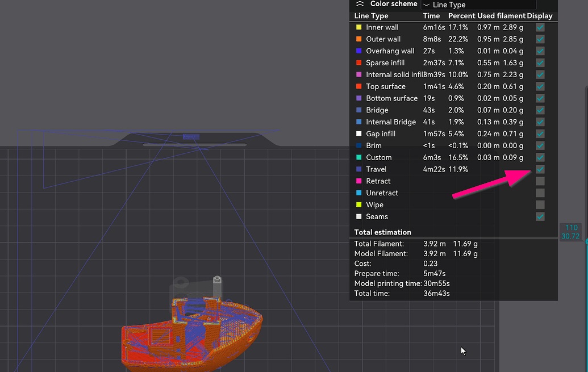Click the white Gap infill color swatch

pyautogui.click(x=359, y=133)
